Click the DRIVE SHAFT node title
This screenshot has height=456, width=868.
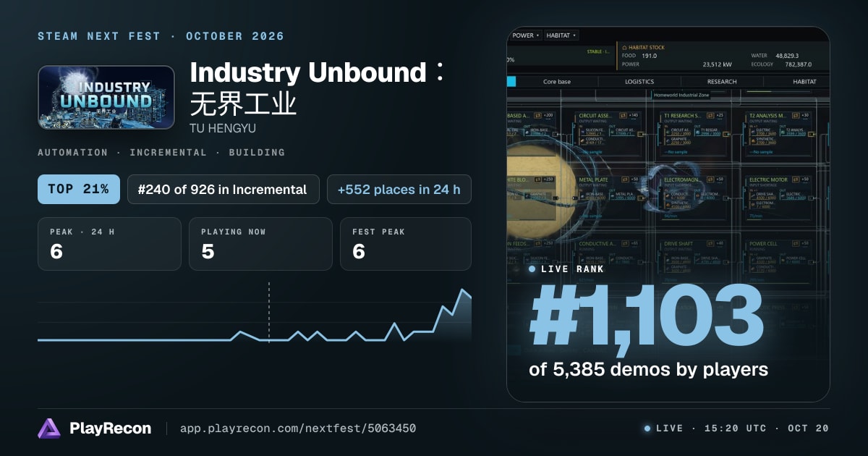point(678,244)
